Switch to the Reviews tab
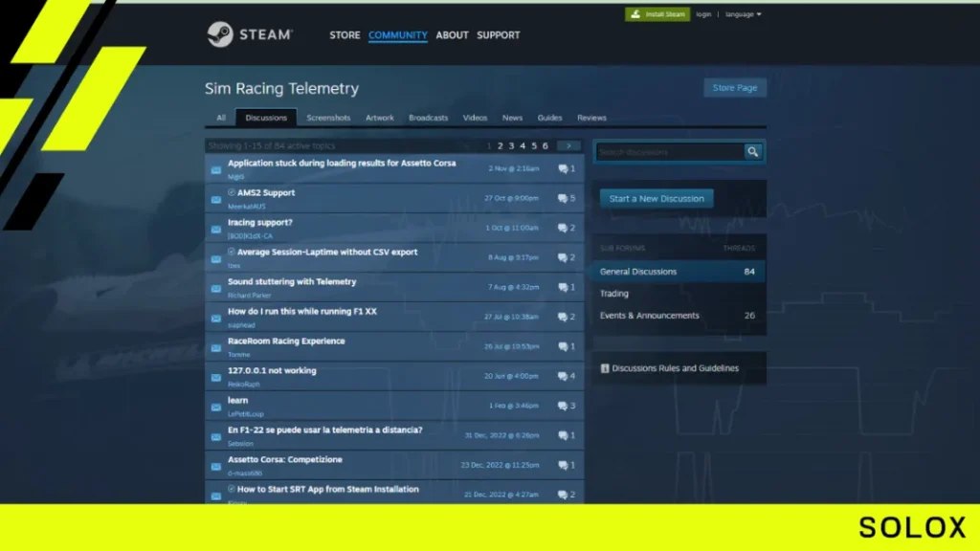 click(591, 118)
